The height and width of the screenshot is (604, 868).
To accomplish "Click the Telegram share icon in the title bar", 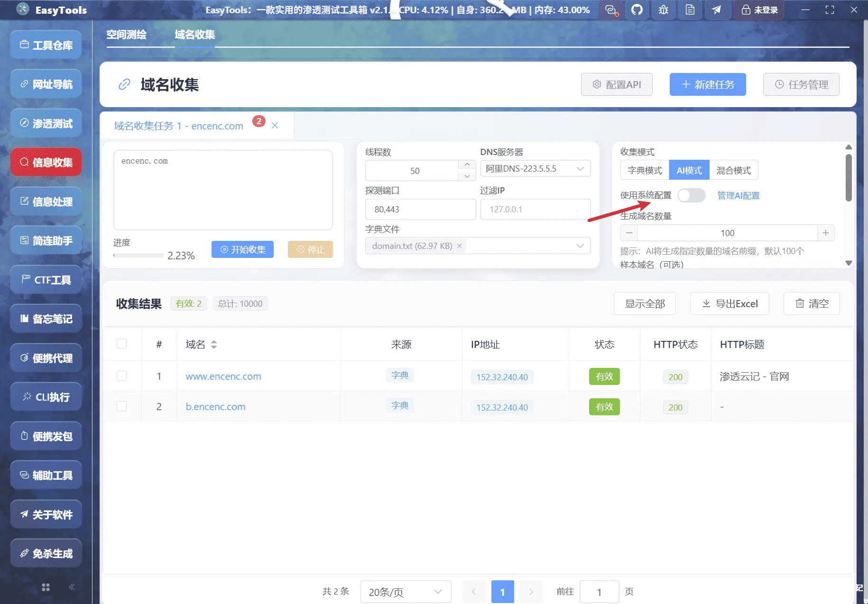I will pyautogui.click(x=717, y=9).
